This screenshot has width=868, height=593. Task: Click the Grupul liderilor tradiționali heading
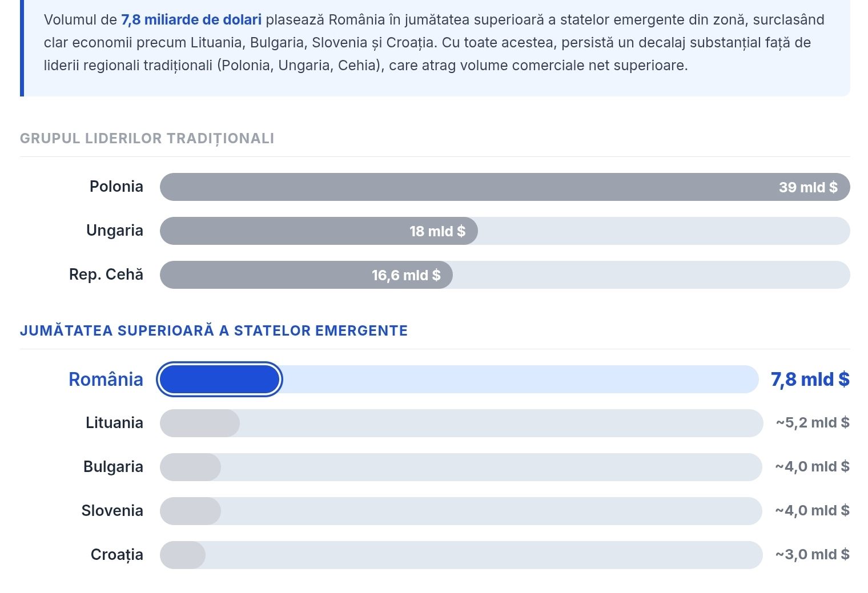(x=147, y=139)
